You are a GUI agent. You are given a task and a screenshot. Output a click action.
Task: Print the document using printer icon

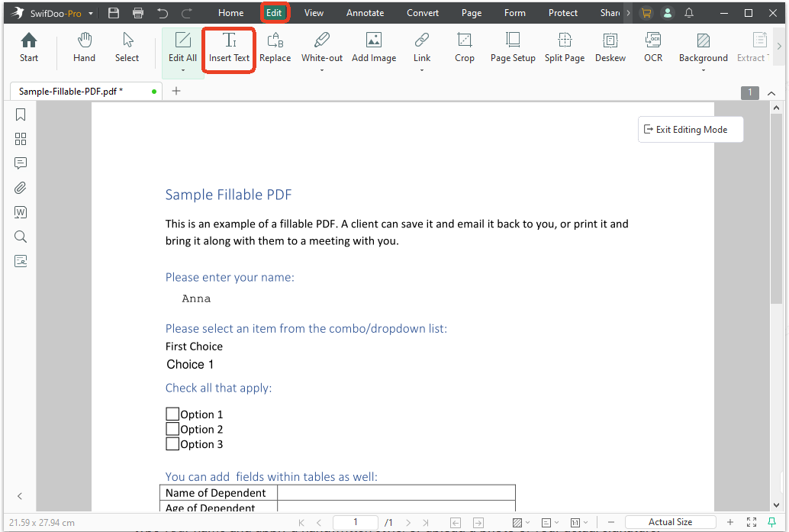tap(138, 13)
